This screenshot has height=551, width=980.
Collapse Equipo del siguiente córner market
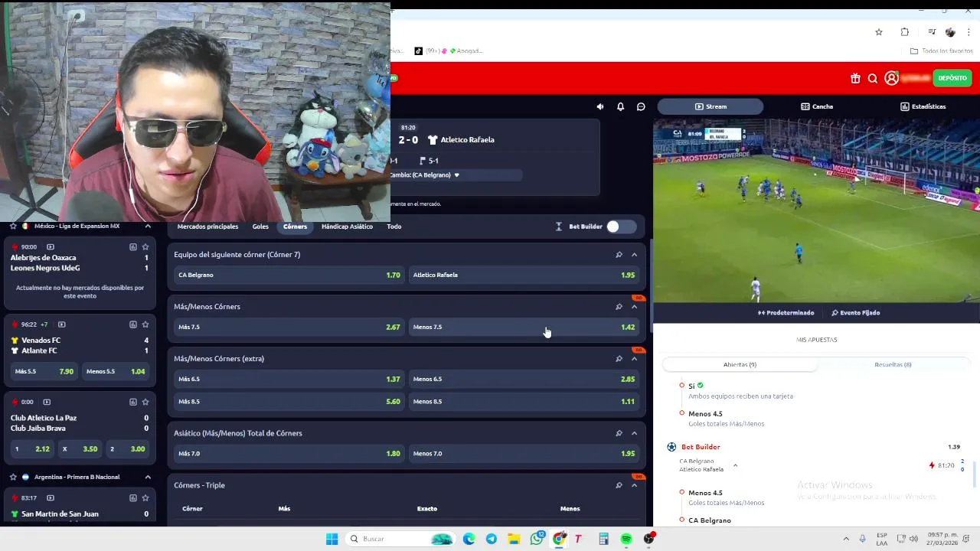coord(634,255)
